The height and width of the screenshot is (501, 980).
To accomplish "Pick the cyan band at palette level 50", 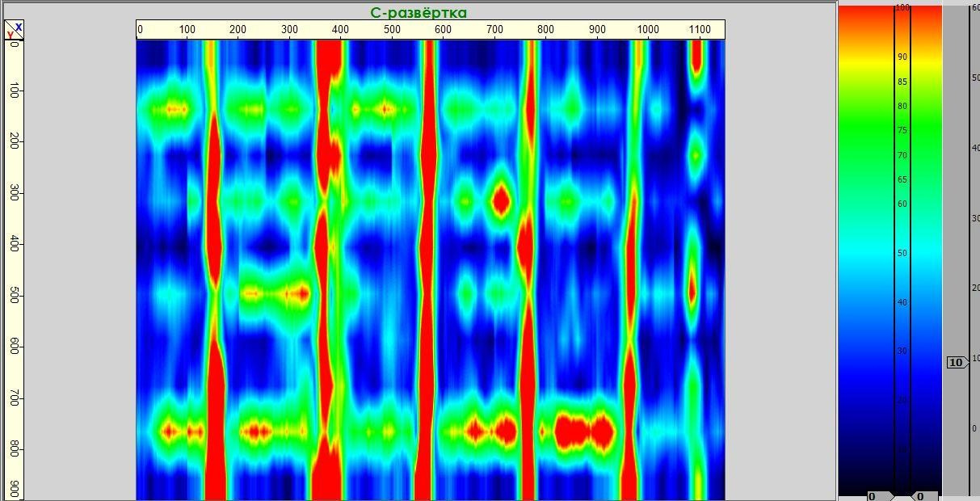I will pos(864,254).
